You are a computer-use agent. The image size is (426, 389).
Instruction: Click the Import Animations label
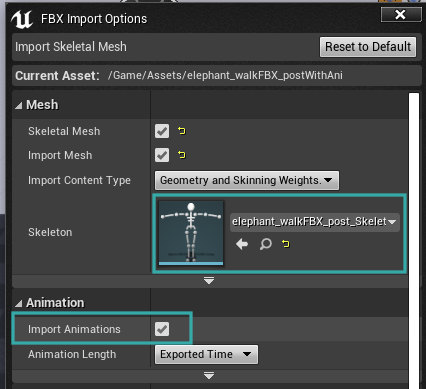[74, 329]
